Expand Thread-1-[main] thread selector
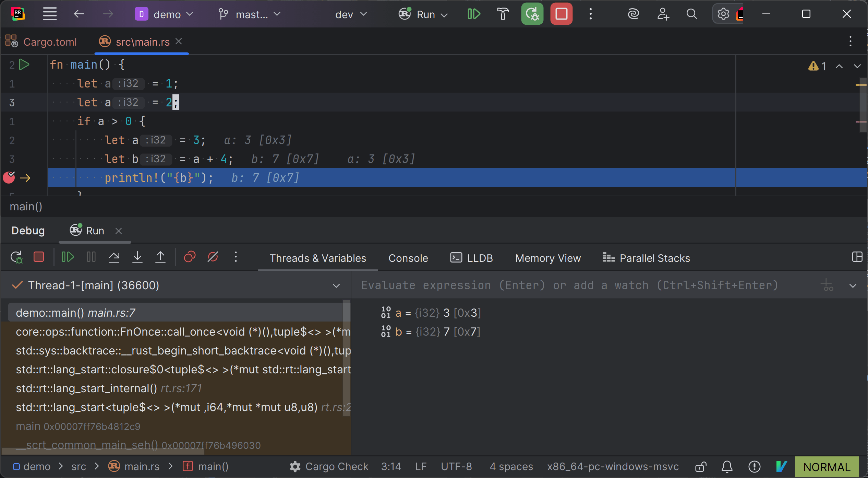868x478 pixels. coord(336,285)
